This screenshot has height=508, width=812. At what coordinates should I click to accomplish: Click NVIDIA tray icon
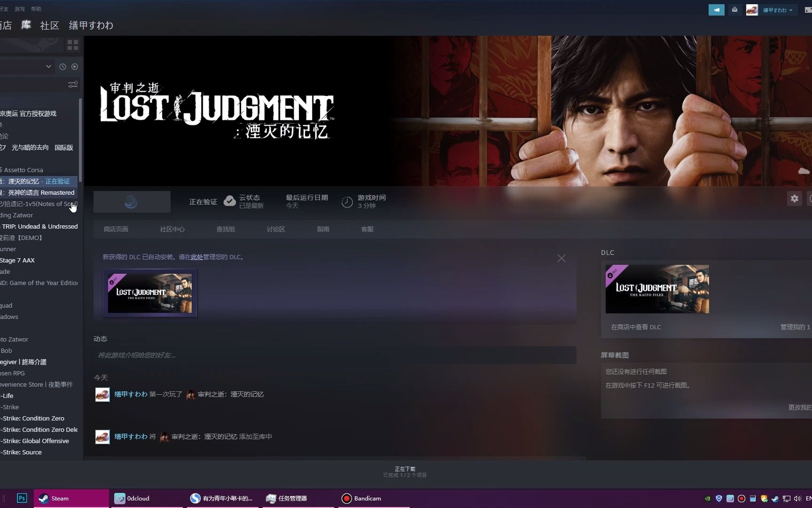point(708,499)
